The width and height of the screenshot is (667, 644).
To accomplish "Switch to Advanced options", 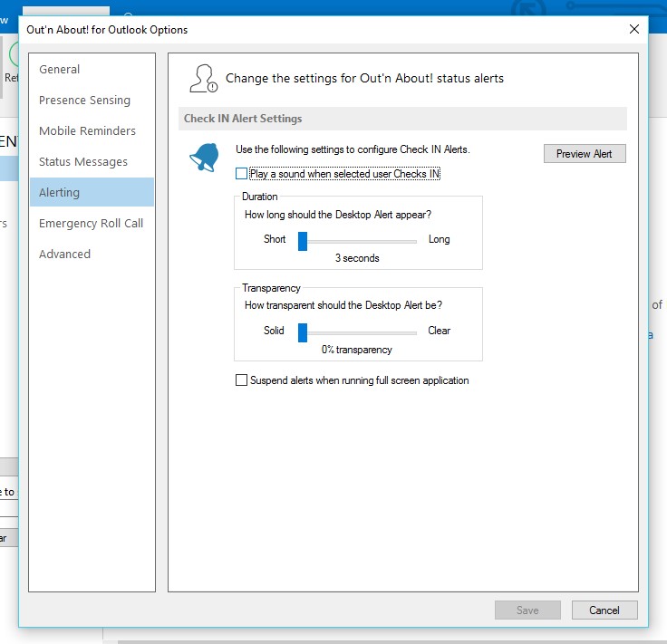I will point(92,255).
